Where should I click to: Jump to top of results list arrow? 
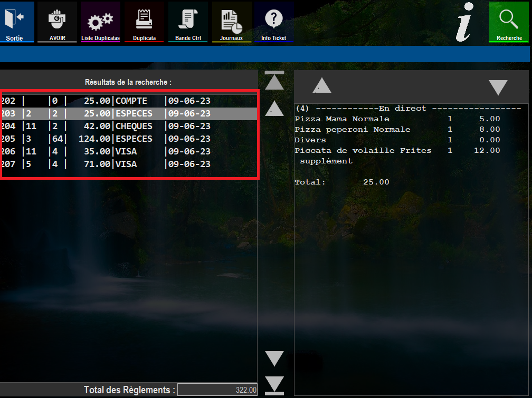coord(274,80)
